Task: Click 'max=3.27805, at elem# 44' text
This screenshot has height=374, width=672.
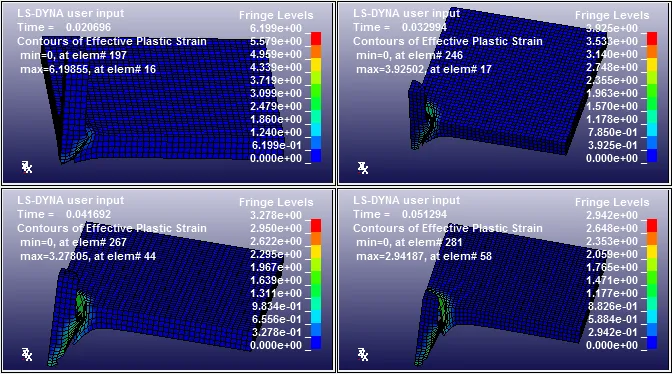Action: tap(88, 257)
